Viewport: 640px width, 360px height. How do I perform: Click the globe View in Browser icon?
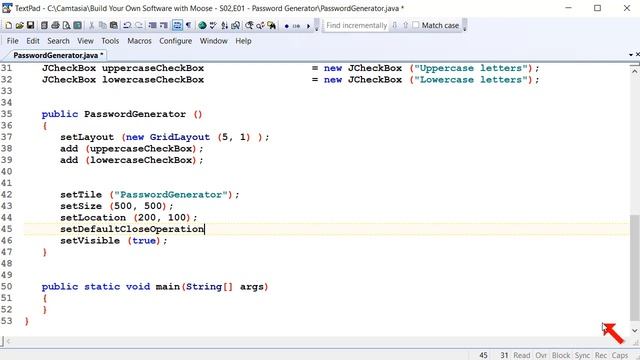tap(202, 25)
